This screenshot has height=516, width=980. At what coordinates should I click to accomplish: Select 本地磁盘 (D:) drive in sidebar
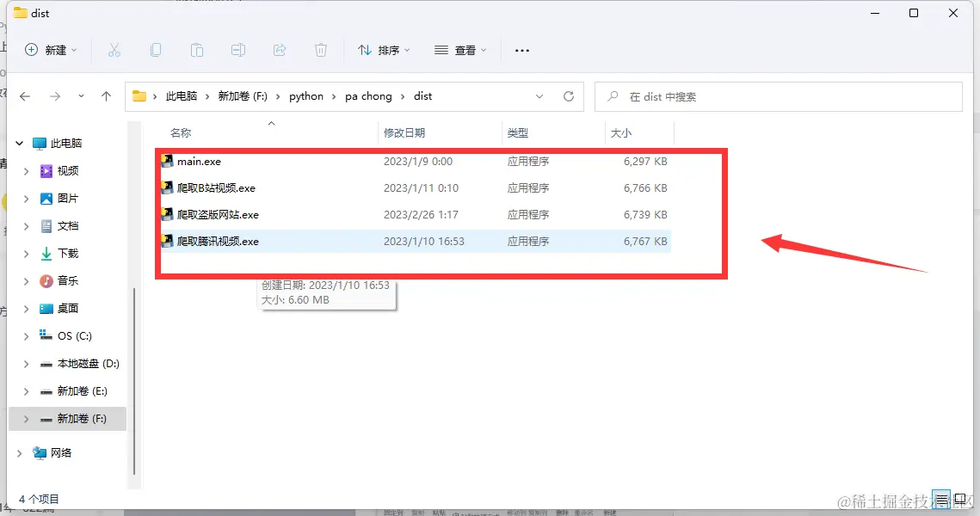88,363
